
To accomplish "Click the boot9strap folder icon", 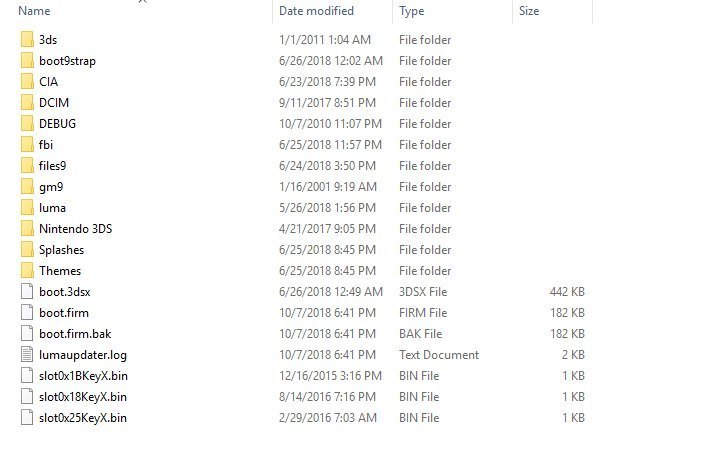I will tap(27, 61).
